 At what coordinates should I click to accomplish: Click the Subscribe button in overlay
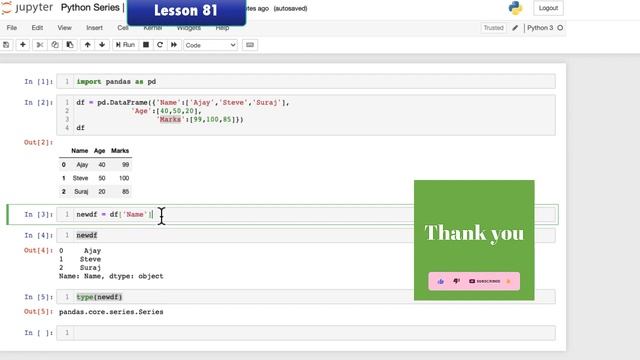coord(484,281)
